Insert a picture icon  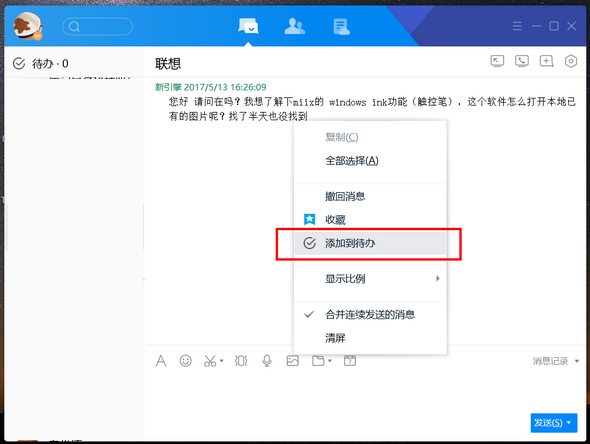tap(293, 361)
